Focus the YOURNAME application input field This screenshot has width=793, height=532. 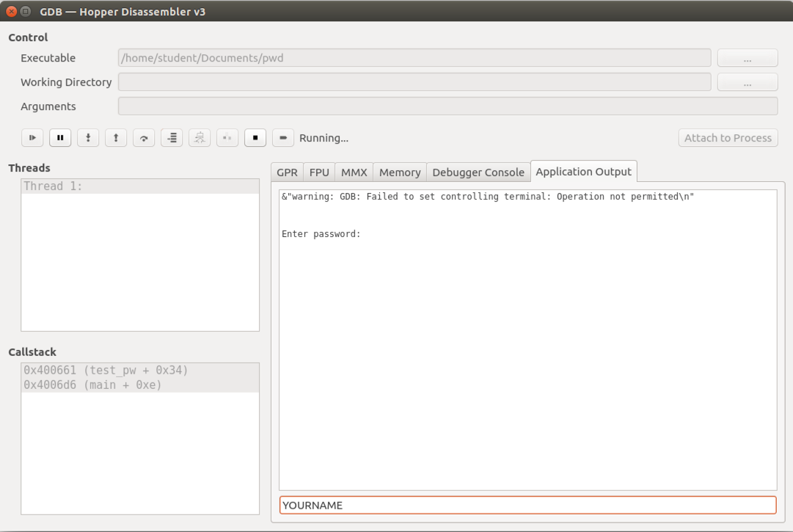click(x=528, y=505)
